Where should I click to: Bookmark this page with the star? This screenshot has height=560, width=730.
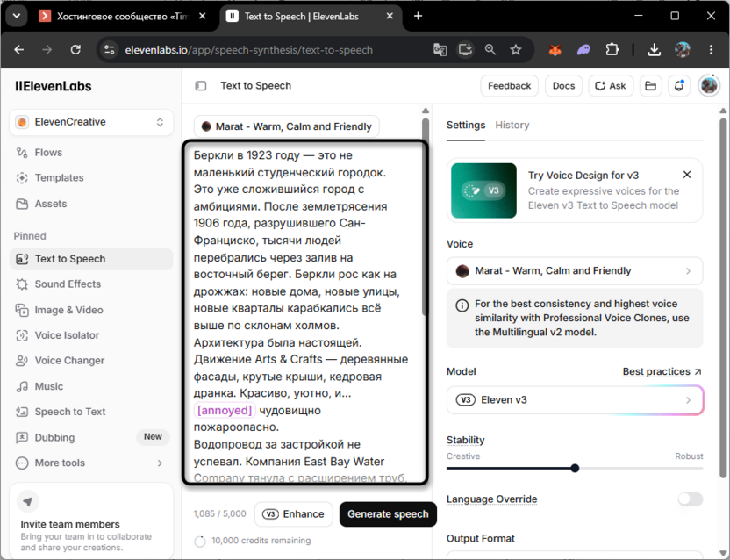[515, 49]
